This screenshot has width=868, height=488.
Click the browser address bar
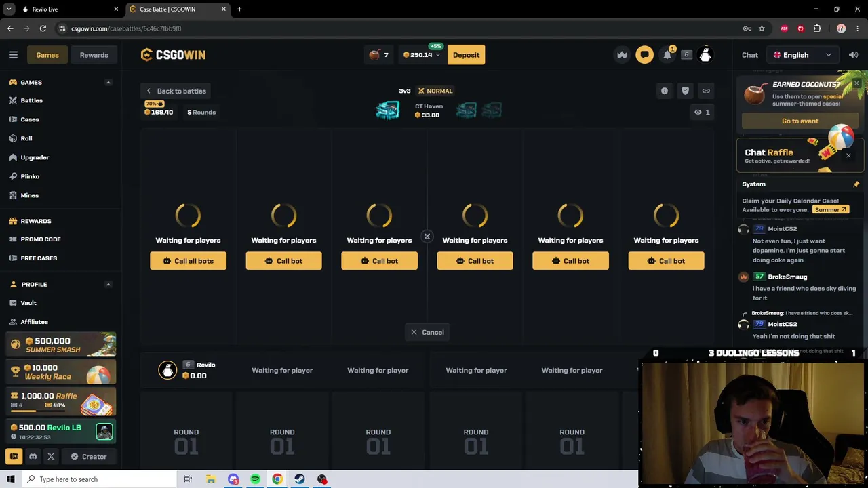point(400,28)
